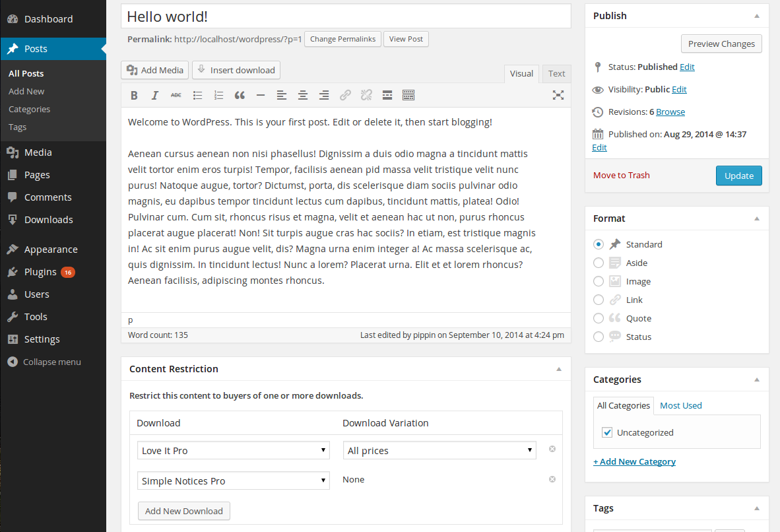Insert a blockquote in the post
Screen dimensions: 780x532
240,96
